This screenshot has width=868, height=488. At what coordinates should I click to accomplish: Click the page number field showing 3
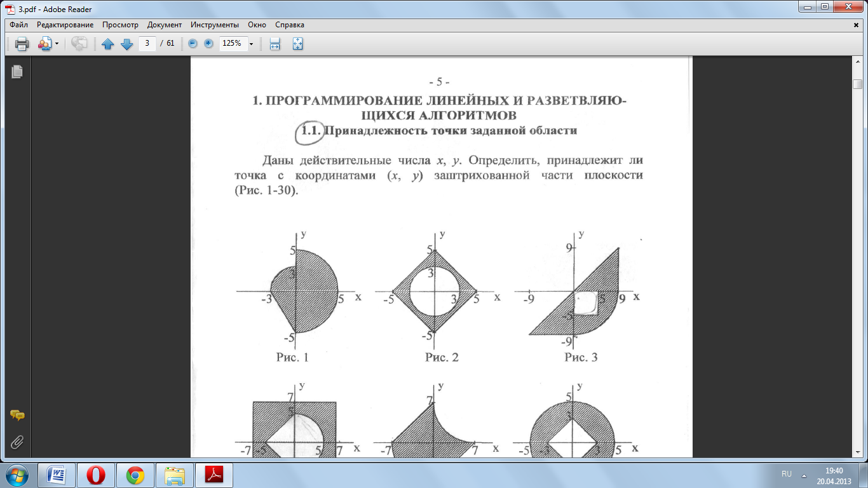pyautogui.click(x=147, y=43)
